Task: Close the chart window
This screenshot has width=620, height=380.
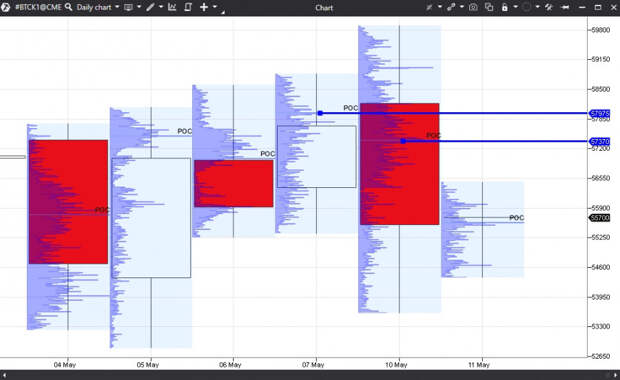Action: pyautogui.click(x=613, y=7)
